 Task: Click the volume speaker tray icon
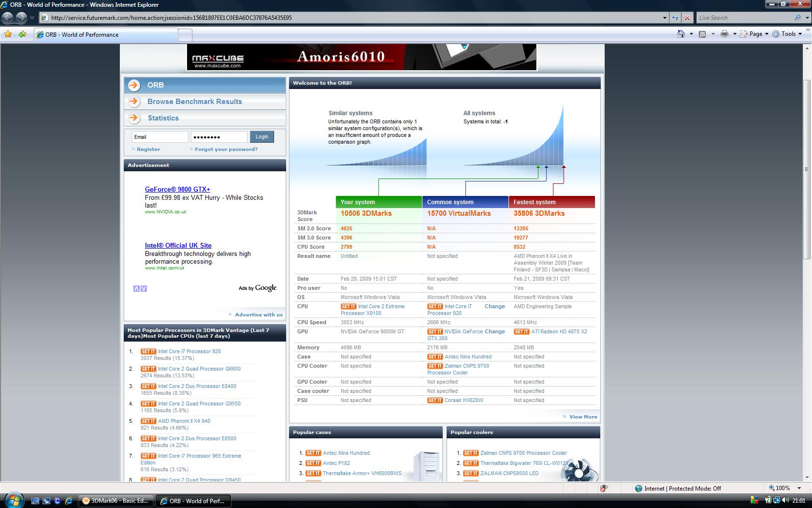pos(785,500)
